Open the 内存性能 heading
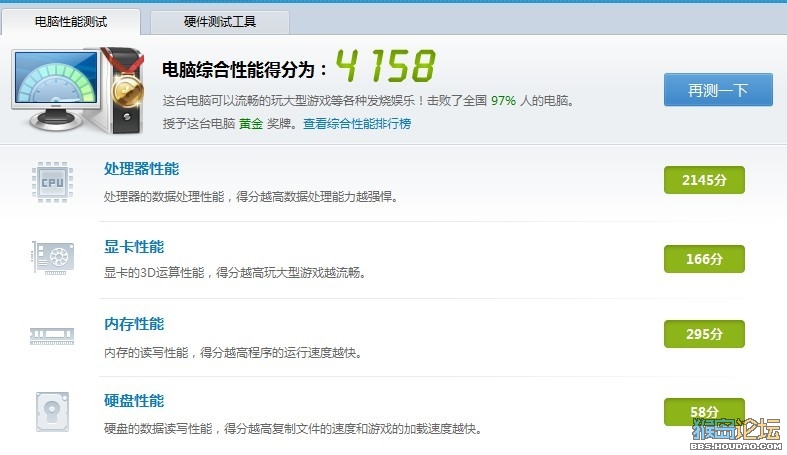The image size is (787, 455). 134,324
